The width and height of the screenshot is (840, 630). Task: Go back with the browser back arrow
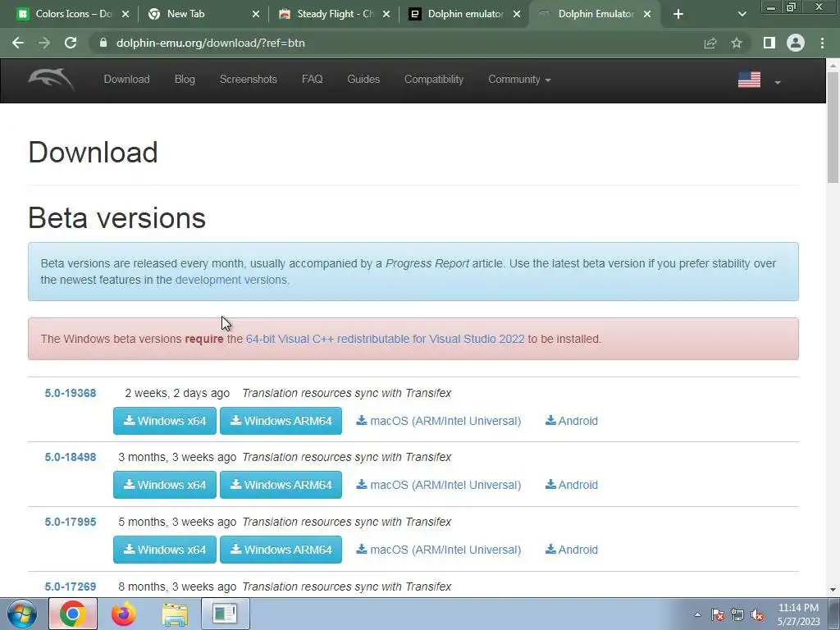tap(18, 43)
